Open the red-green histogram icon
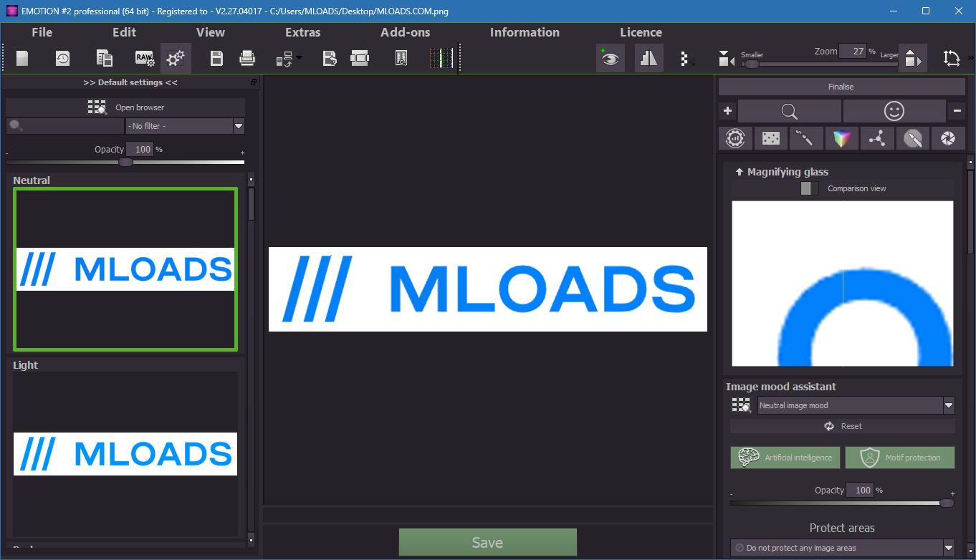Screen dimensions: 976x560 pos(441,59)
